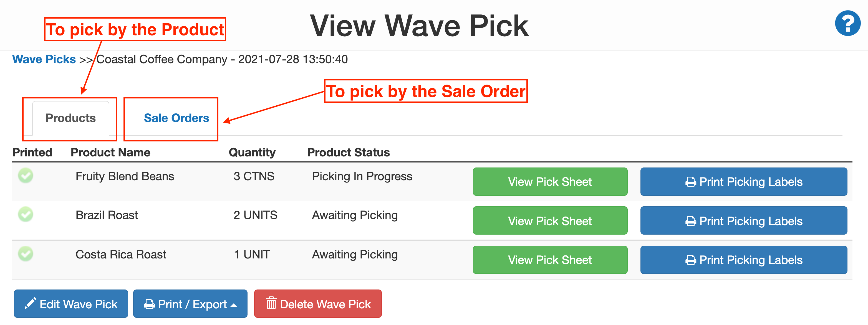Click the Delete Wave Pick button
Image resolution: width=868 pixels, height=325 pixels.
click(x=318, y=304)
